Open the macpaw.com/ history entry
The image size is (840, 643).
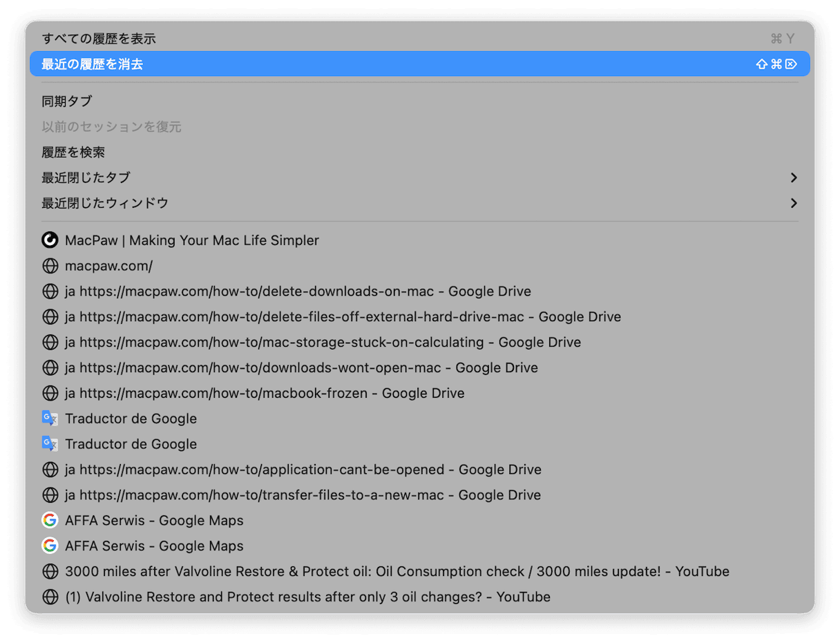click(x=420, y=266)
